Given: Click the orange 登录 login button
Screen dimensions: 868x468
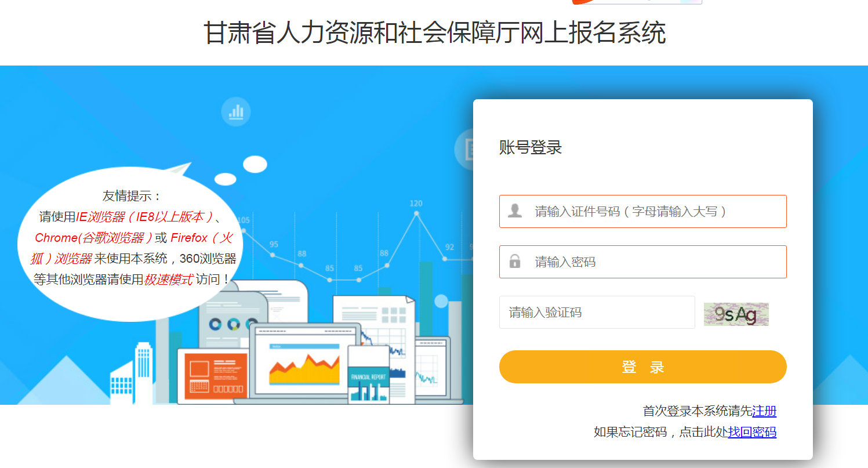Looking at the screenshot, I should point(642,367).
